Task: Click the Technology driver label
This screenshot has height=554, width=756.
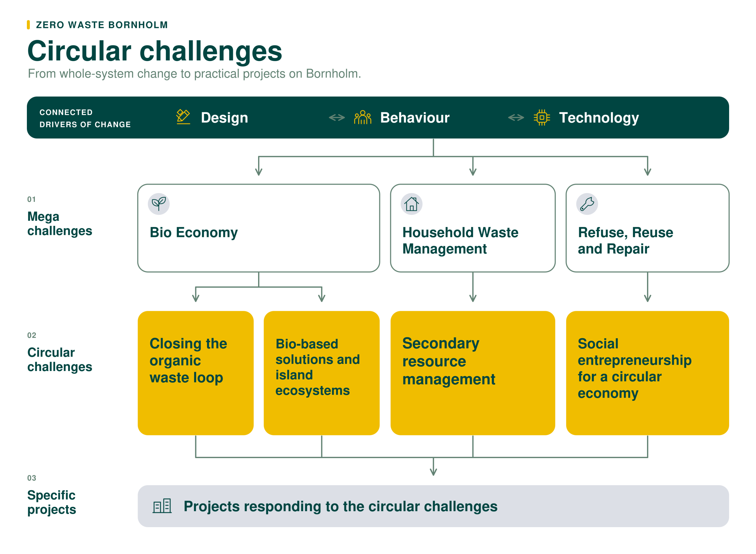Action: [x=599, y=118]
